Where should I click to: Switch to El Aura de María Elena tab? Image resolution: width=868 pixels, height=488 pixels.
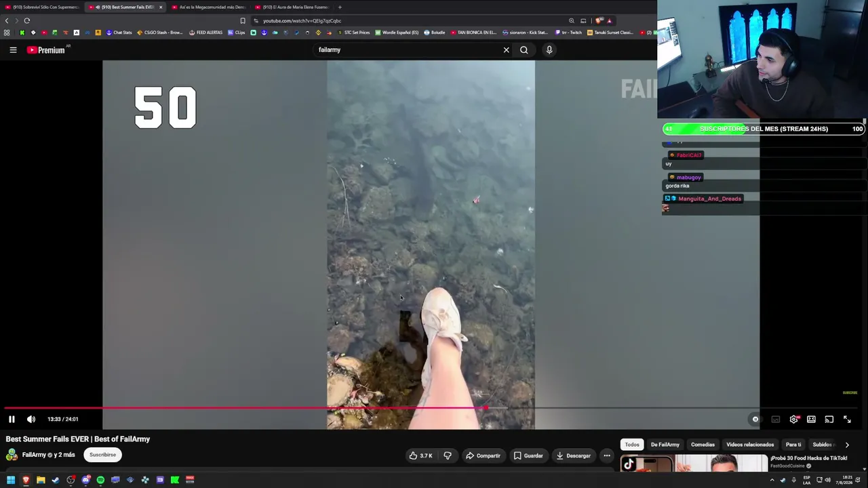(292, 7)
